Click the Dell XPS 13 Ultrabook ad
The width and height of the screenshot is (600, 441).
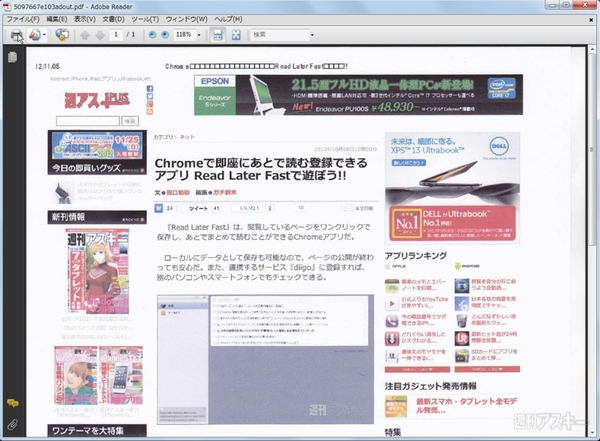tap(452, 188)
